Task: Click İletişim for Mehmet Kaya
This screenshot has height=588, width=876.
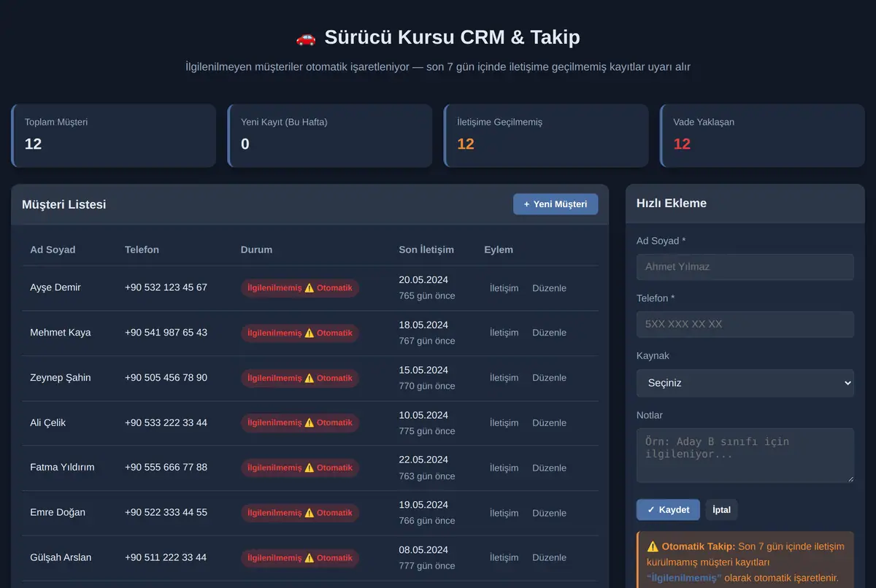Action: (x=504, y=333)
